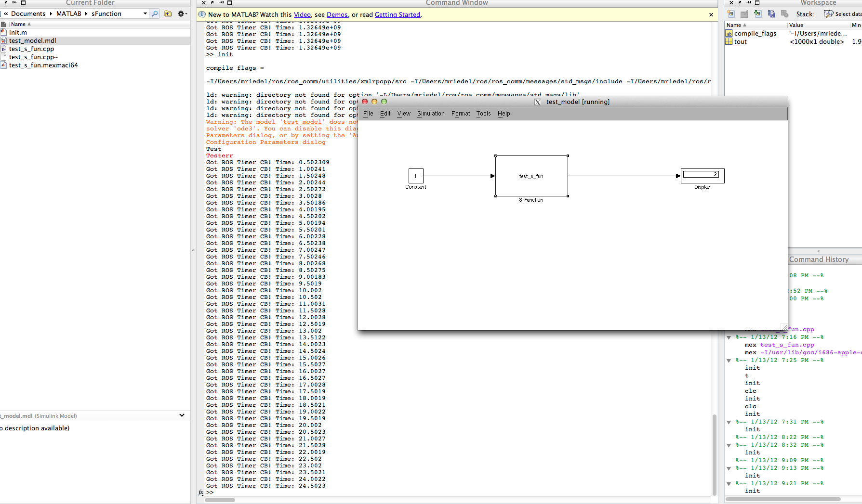Image resolution: width=862 pixels, height=504 pixels.
Task: Click the Import data icon in Workspace
Action: (x=758, y=14)
